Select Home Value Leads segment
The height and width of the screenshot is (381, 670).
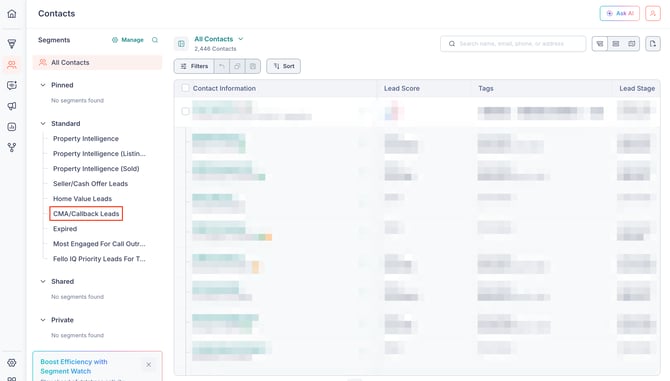(82, 199)
